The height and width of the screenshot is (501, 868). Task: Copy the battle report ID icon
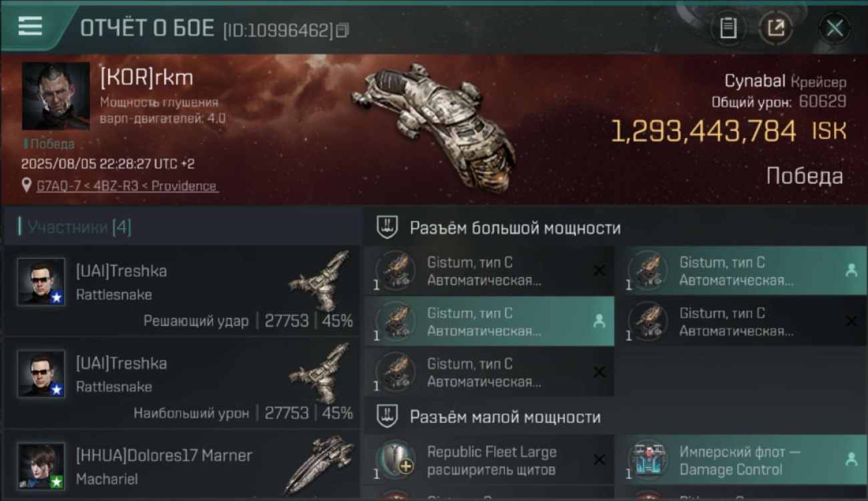coord(342,30)
